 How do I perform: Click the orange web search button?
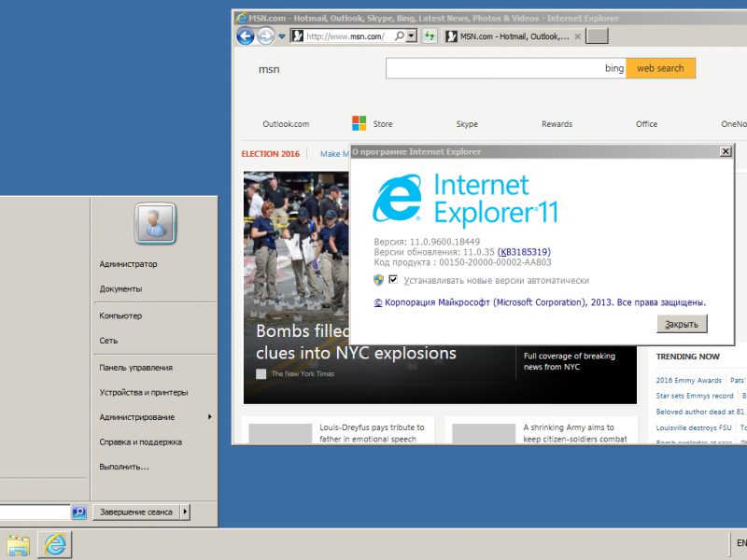pos(660,68)
